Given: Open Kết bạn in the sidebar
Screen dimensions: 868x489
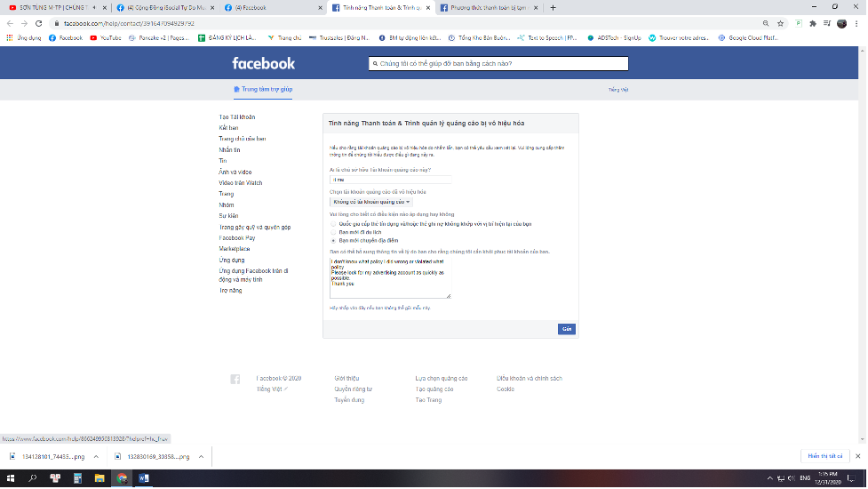Looking at the screenshot, I should pos(228,128).
